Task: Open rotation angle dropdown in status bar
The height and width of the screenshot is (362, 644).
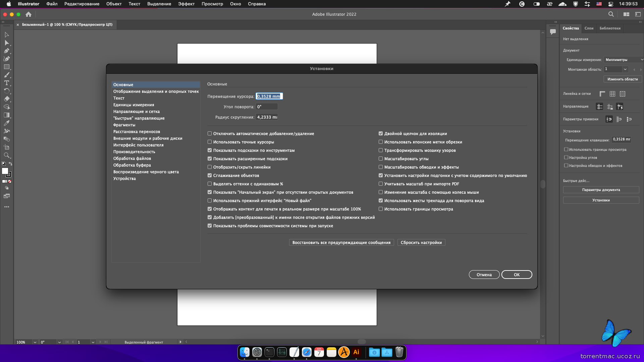Action: 59,342
